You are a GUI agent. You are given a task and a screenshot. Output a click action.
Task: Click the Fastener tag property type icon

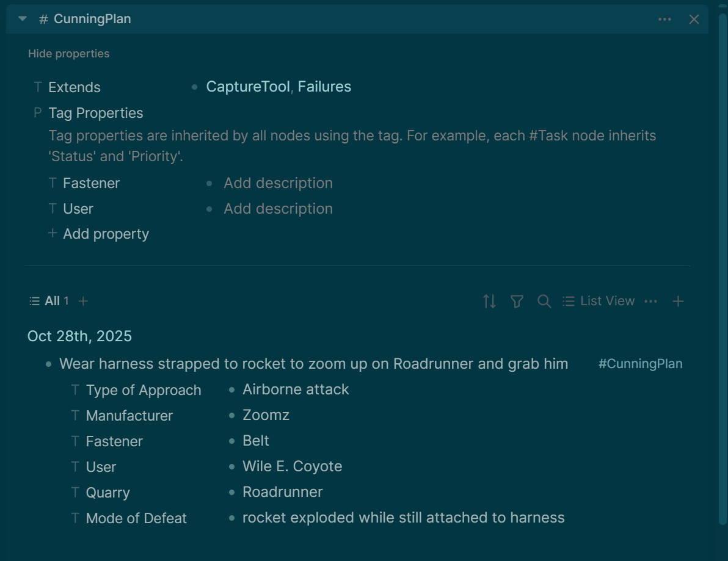click(x=53, y=183)
